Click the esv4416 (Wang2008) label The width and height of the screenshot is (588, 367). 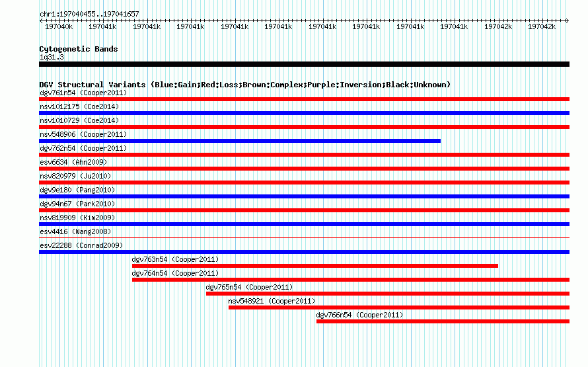[75, 231]
